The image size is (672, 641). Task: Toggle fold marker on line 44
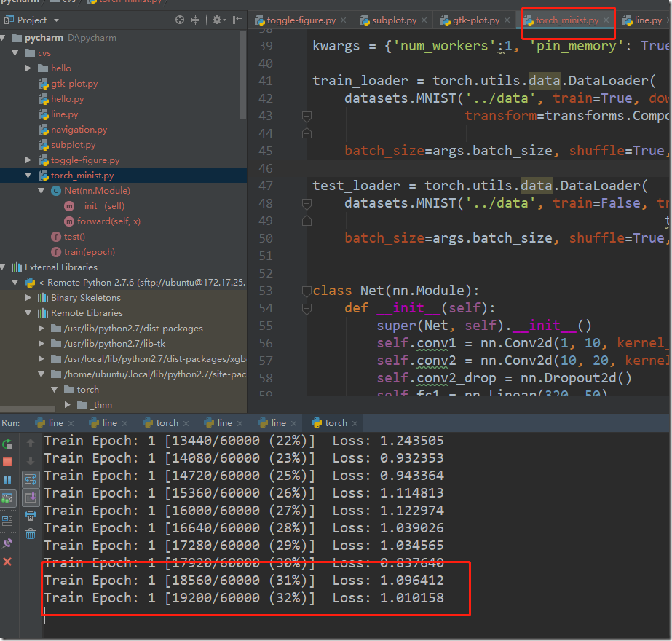[307, 133]
